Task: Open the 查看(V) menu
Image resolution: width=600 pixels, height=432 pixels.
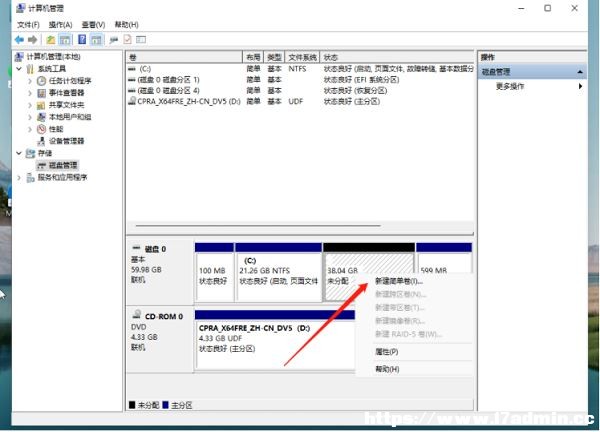Action: (93, 24)
